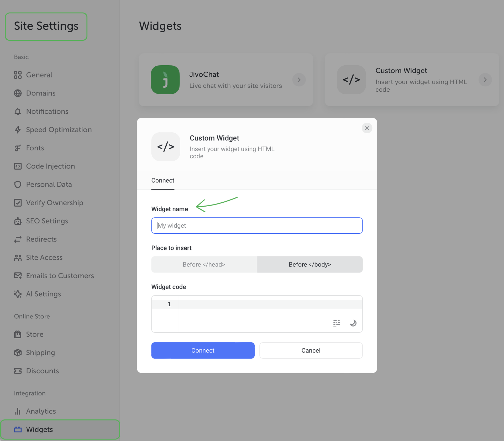Click the Notifications bell icon
This screenshot has width=504, height=441.
click(x=18, y=112)
